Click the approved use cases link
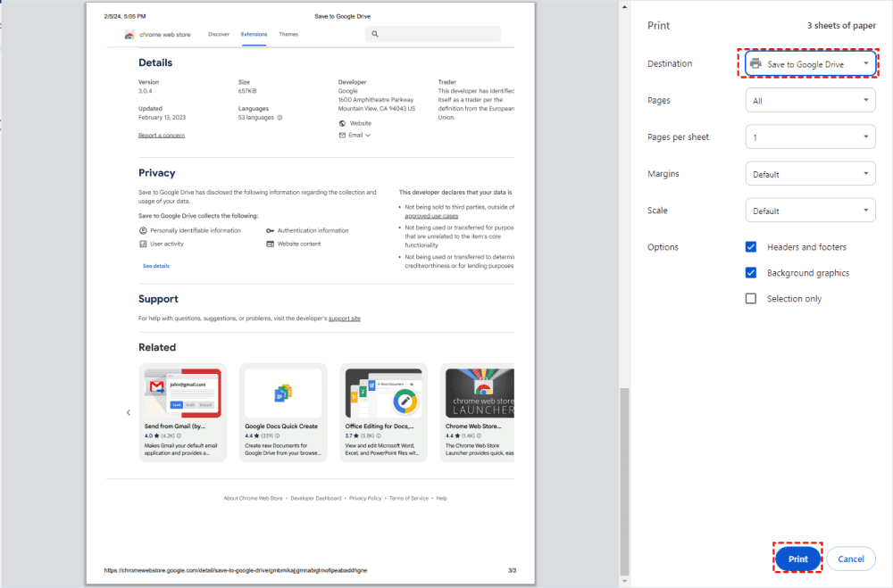 (431, 216)
